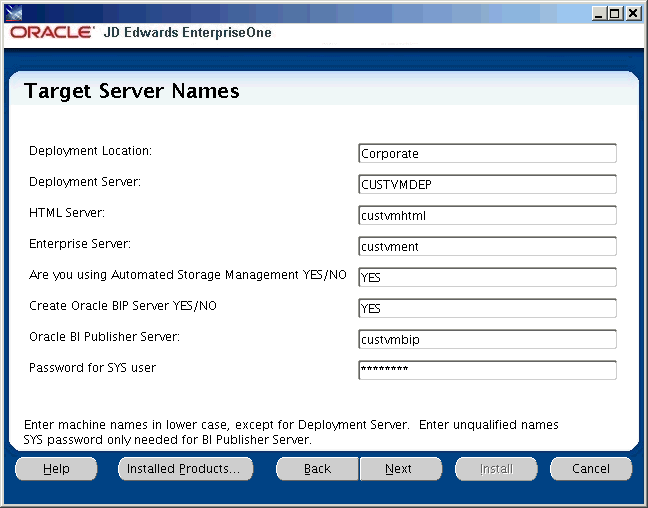This screenshot has width=648, height=508.
Task: Go Back to previous step
Action: [317, 469]
